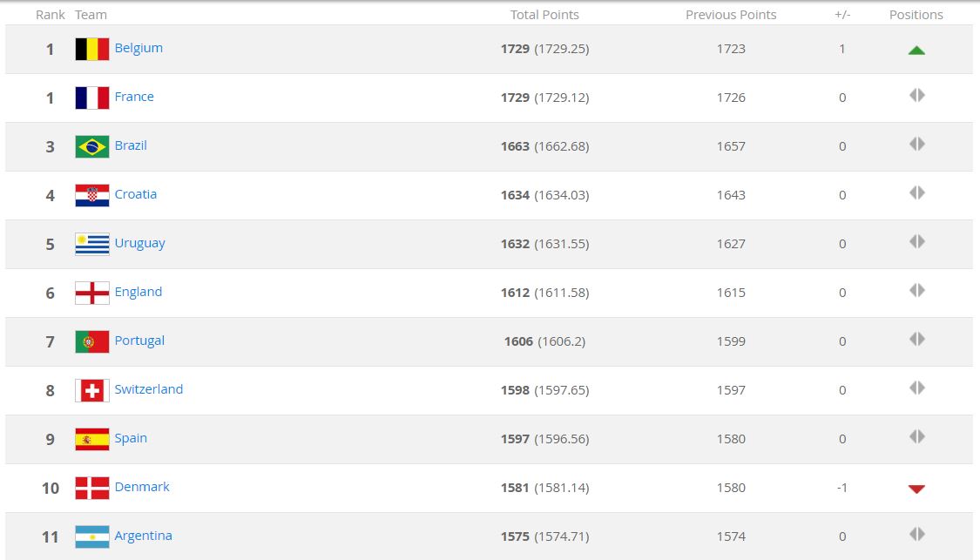Click the Portugal flag icon

(91, 341)
